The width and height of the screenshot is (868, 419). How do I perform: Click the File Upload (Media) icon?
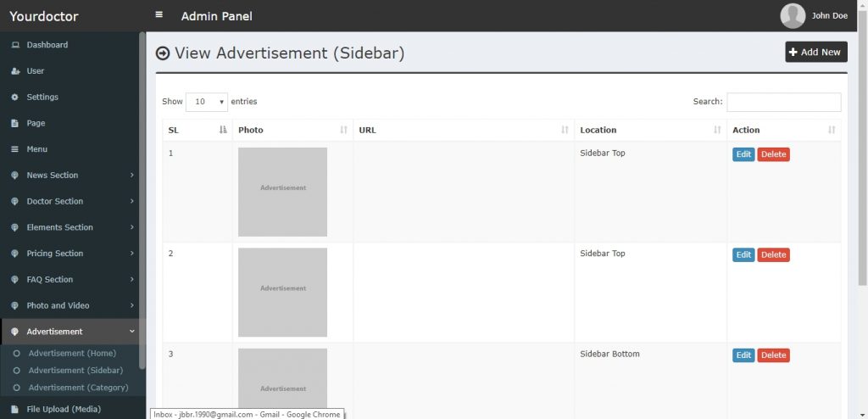[x=15, y=409]
